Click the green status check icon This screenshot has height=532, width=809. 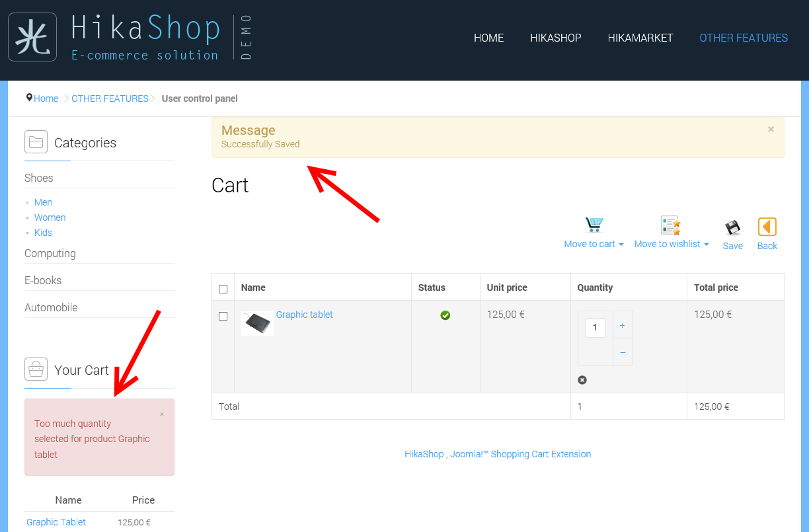pos(445,315)
